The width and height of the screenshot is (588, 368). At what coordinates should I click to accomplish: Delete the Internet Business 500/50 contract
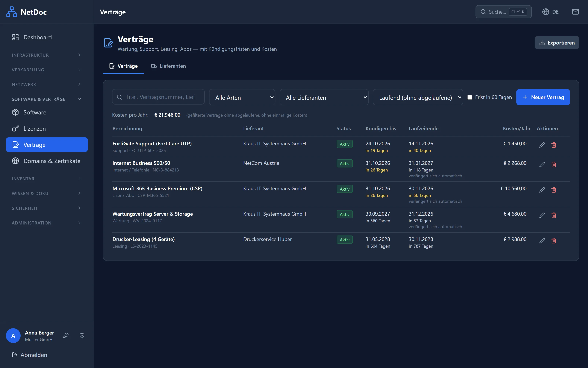tap(554, 164)
